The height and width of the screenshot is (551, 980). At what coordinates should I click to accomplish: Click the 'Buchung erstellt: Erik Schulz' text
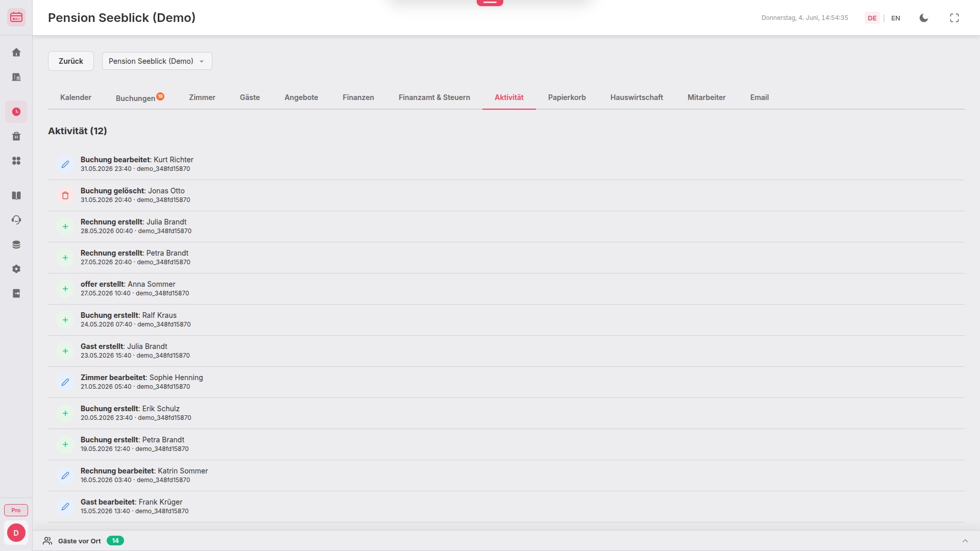tap(130, 409)
